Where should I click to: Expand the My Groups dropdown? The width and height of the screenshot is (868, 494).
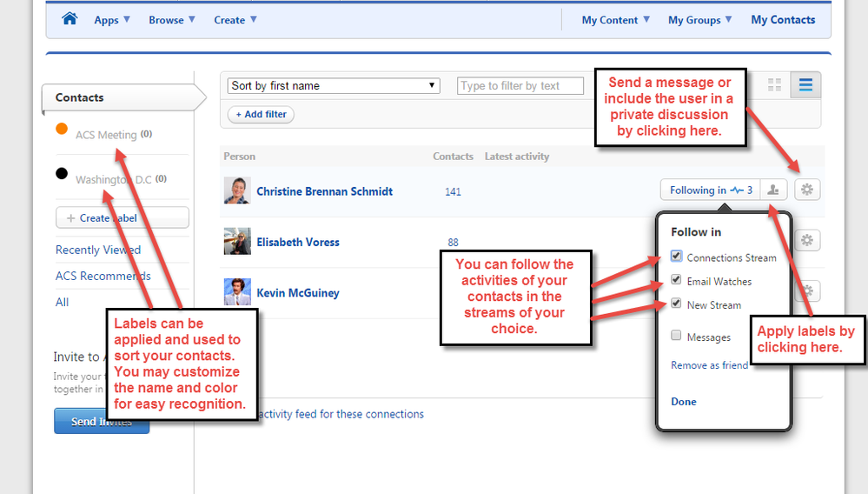pos(699,20)
